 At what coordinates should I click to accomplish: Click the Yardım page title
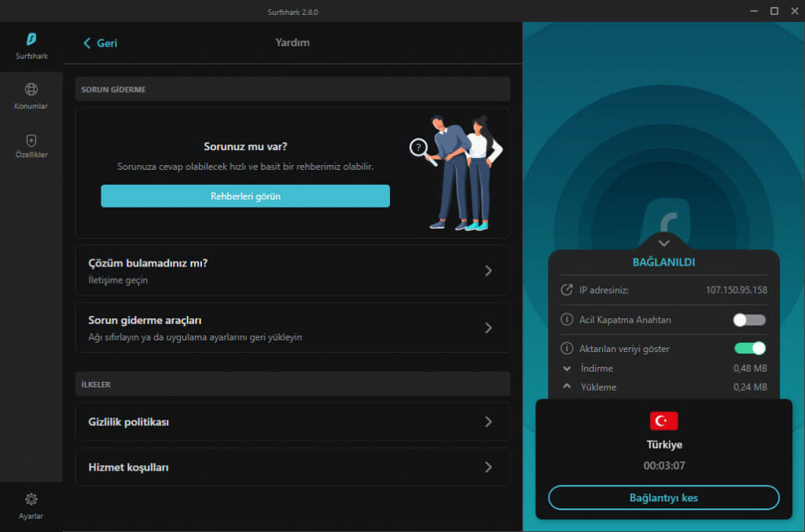pos(292,42)
